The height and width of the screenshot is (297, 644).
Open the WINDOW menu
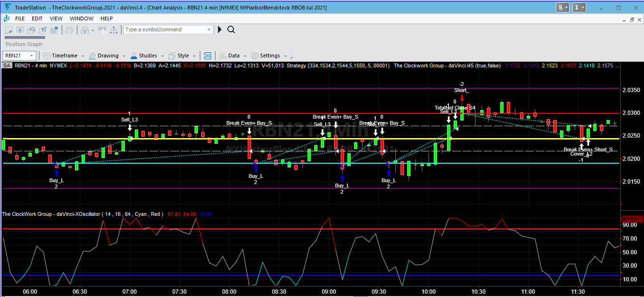82,19
